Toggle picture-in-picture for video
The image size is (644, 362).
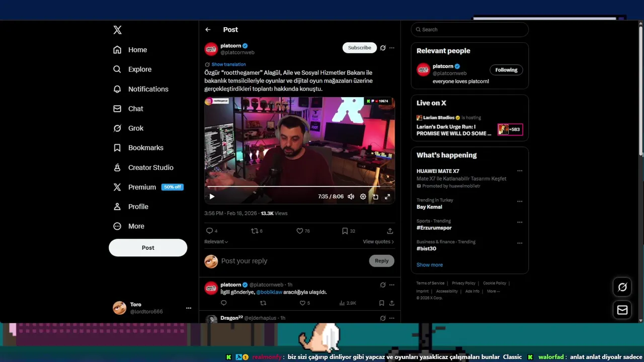(375, 197)
